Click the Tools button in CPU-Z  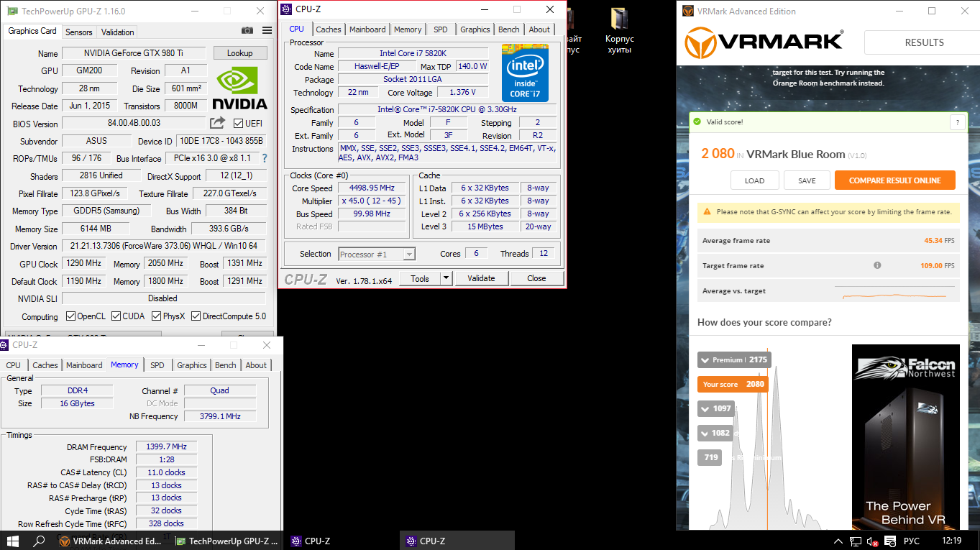(x=420, y=278)
